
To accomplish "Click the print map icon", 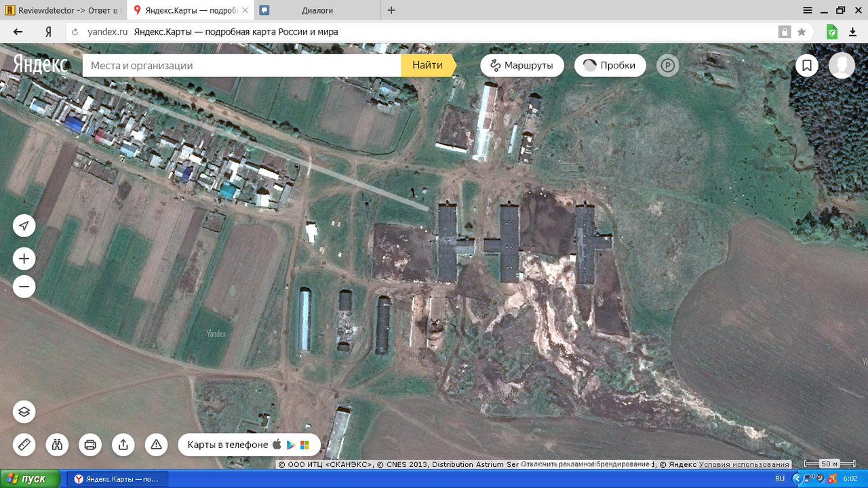I will [x=90, y=445].
